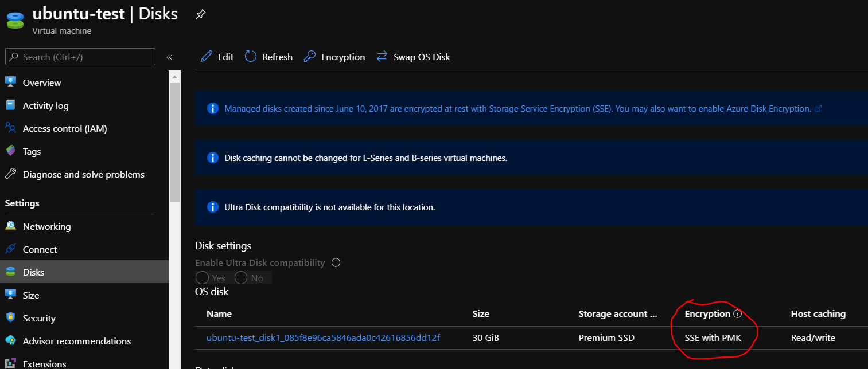
Task: Click info icon in Ultra Disk banner
Action: [213, 207]
